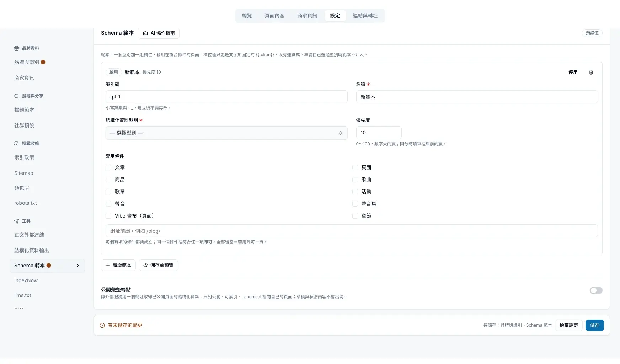The image size is (620, 364).
Task: Click the warning icon beside 有未儲存的變更
Action: point(102,325)
